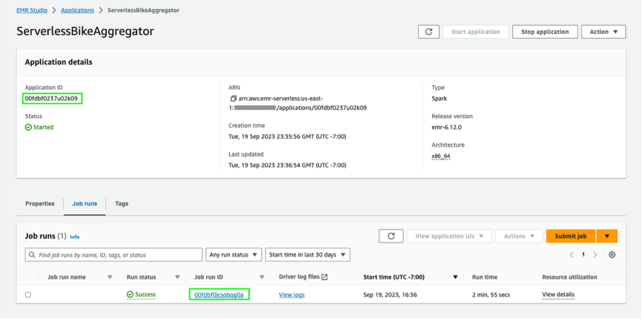
Task: Click Application ID value 00fdbf0237u02k09
Action: pyautogui.click(x=51, y=99)
